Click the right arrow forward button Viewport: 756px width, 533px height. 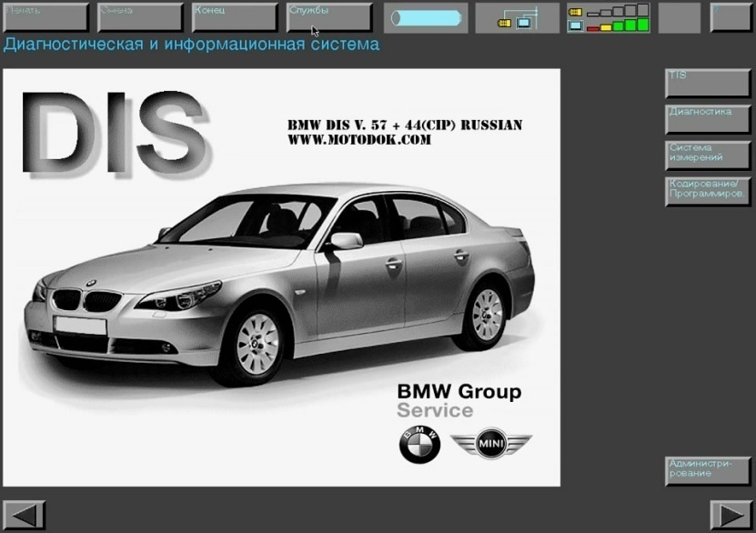pos(731,516)
